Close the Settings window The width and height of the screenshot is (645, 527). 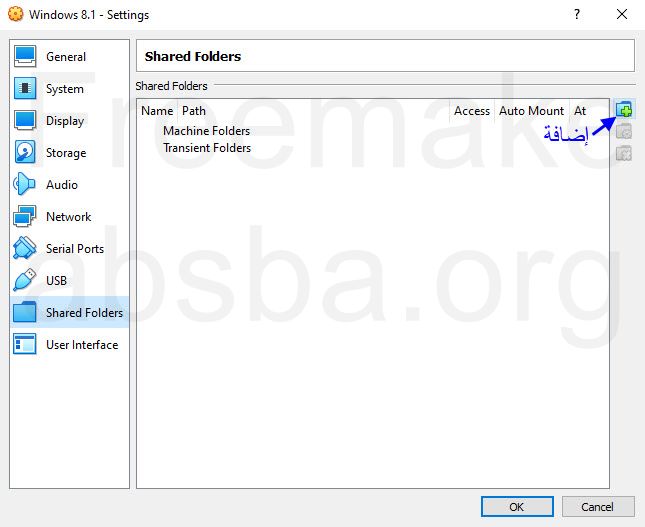(x=622, y=14)
